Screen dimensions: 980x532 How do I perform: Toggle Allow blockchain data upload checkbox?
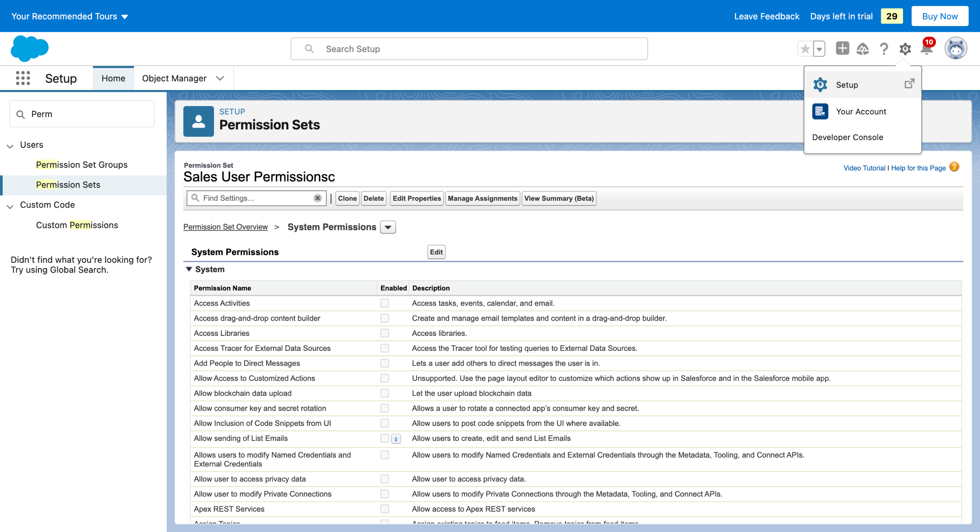click(x=384, y=393)
